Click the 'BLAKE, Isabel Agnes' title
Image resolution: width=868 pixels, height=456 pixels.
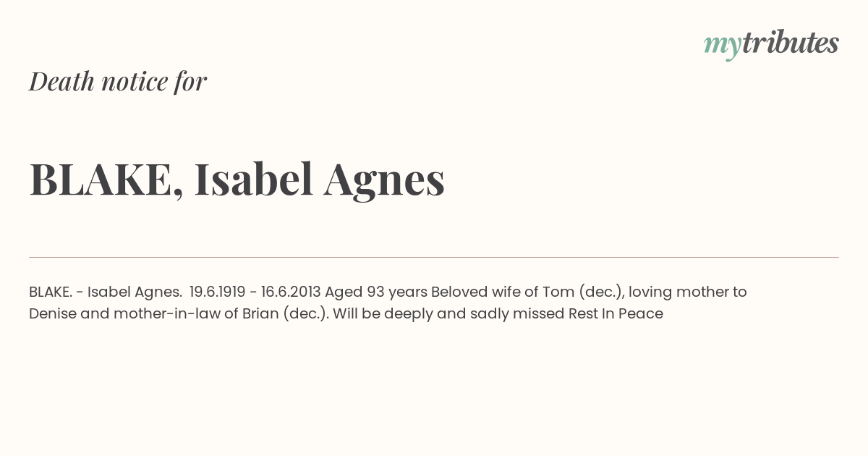click(237, 180)
